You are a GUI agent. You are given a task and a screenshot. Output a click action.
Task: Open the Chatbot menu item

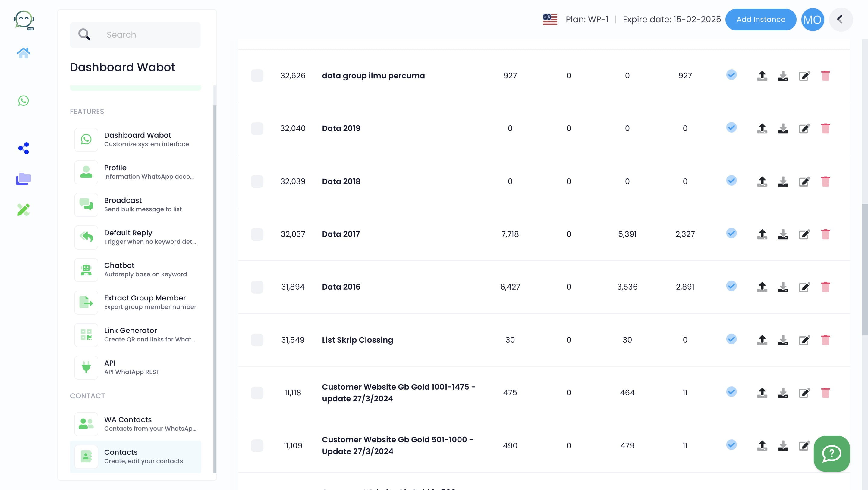(135, 270)
